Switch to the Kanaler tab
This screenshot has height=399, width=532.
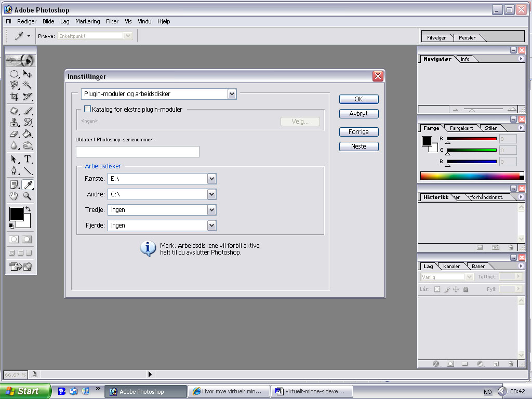coord(451,267)
